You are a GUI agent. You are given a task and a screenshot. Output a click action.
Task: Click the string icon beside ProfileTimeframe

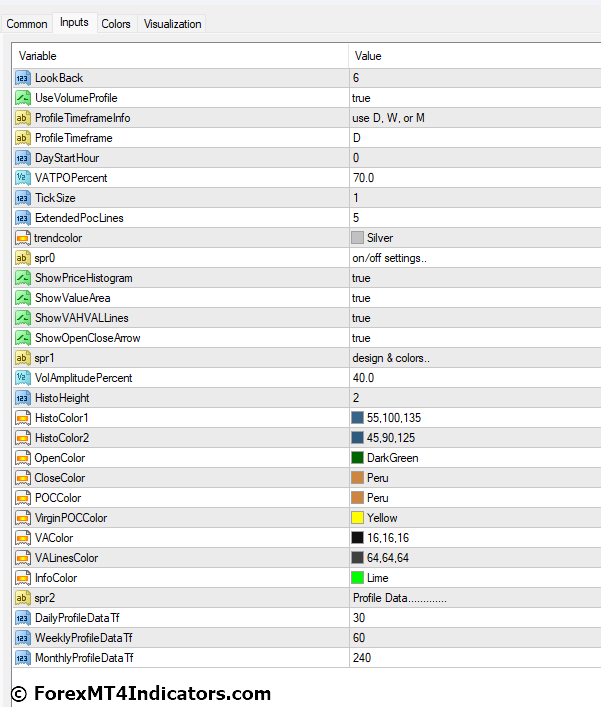click(x=23, y=138)
